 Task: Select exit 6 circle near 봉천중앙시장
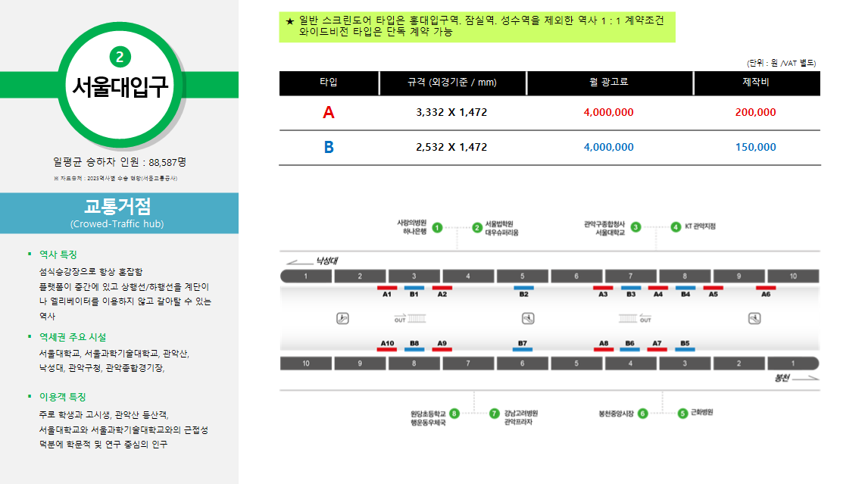click(x=642, y=413)
